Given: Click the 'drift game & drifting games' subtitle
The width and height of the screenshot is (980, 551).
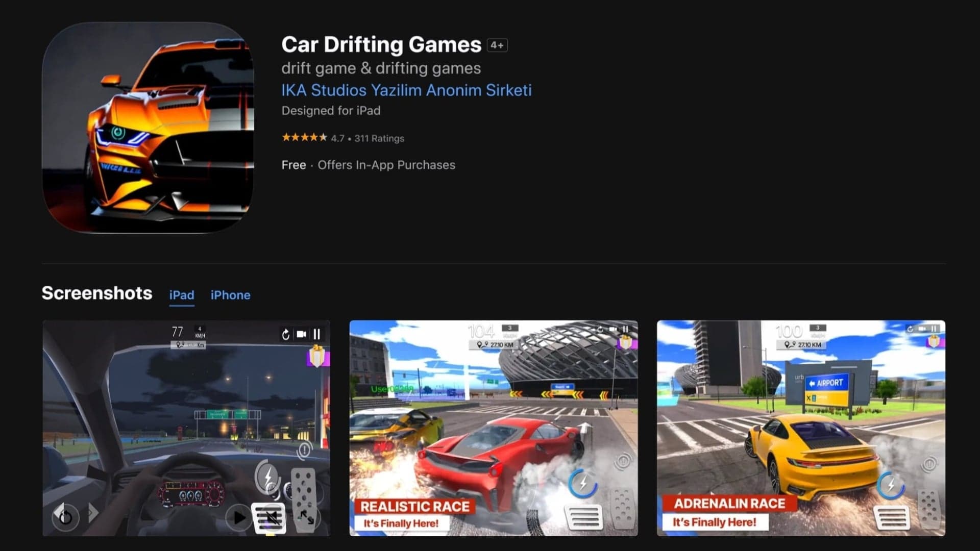Looking at the screenshot, I should pos(381,68).
